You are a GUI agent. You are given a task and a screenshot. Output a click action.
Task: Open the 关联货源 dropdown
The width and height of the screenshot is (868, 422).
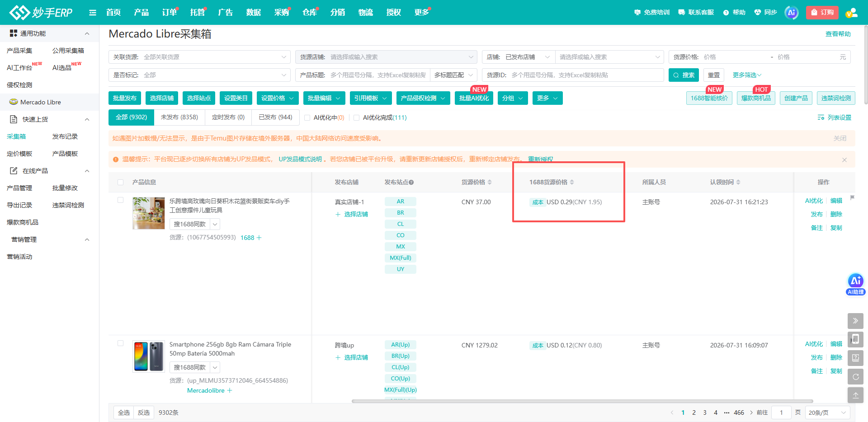(199, 57)
